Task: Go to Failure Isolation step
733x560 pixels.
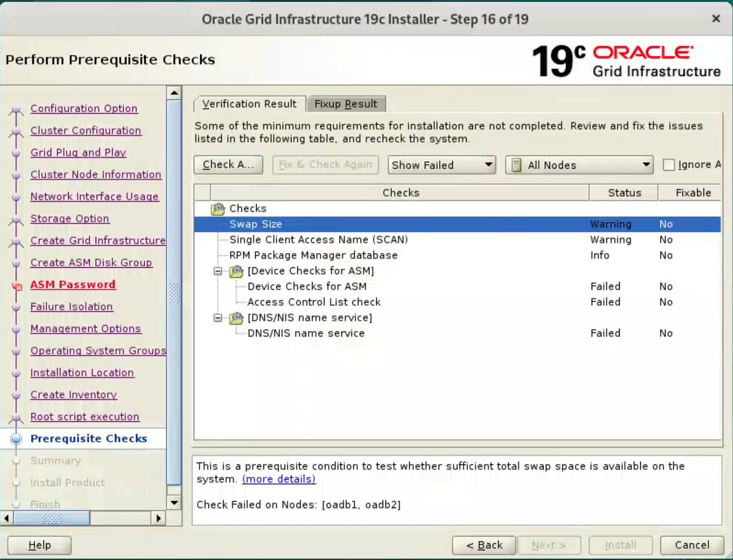Action: (x=72, y=306)
